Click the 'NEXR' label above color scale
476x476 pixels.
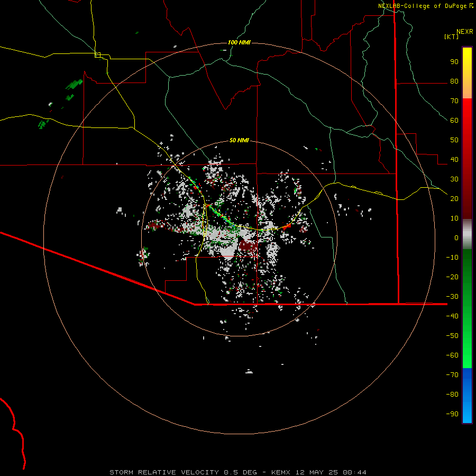[464, 32]
